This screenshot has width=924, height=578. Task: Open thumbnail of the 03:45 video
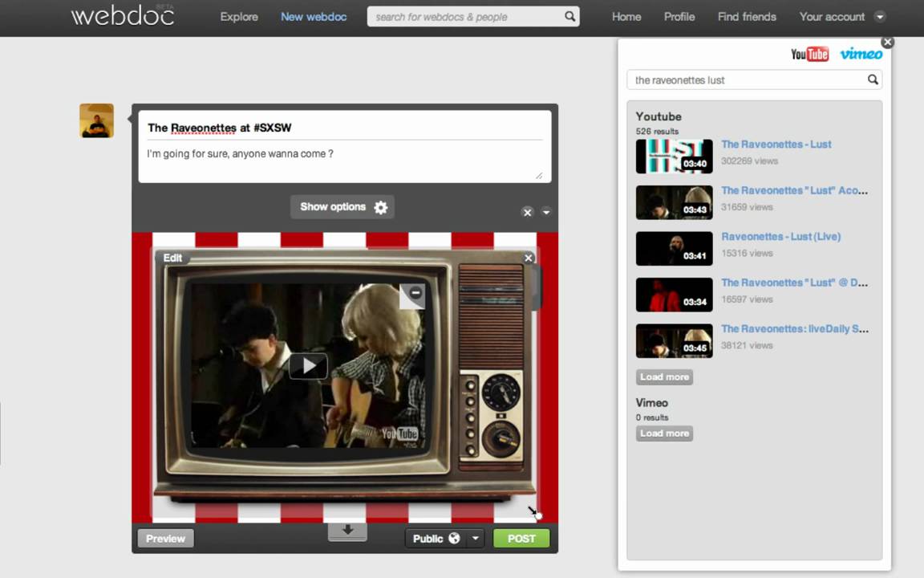pyautogui.click(x=674, y=340)
